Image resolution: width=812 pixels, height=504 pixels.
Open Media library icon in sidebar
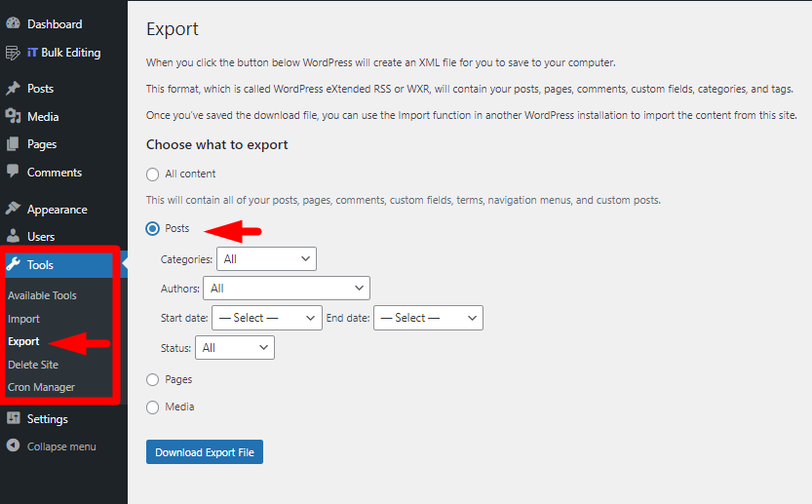point(13,116)
